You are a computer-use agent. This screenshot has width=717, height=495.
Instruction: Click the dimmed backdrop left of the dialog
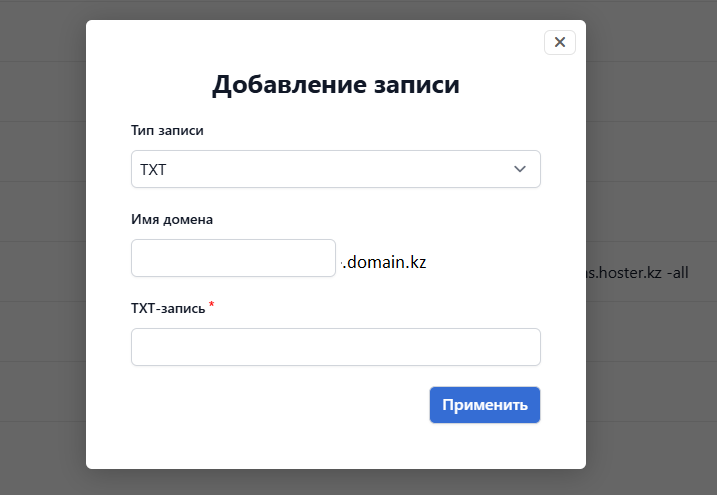[x=42, y=250]
